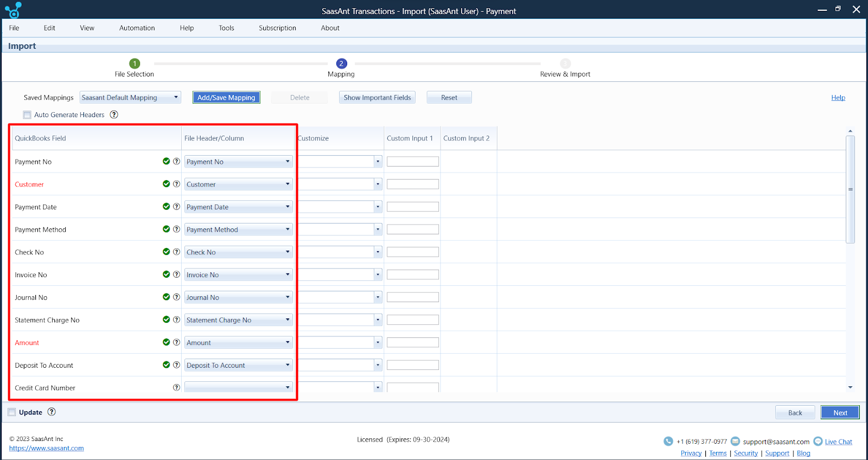Open the View menu
The width and height of the screenshot is (868, 460).
point(87,28)
